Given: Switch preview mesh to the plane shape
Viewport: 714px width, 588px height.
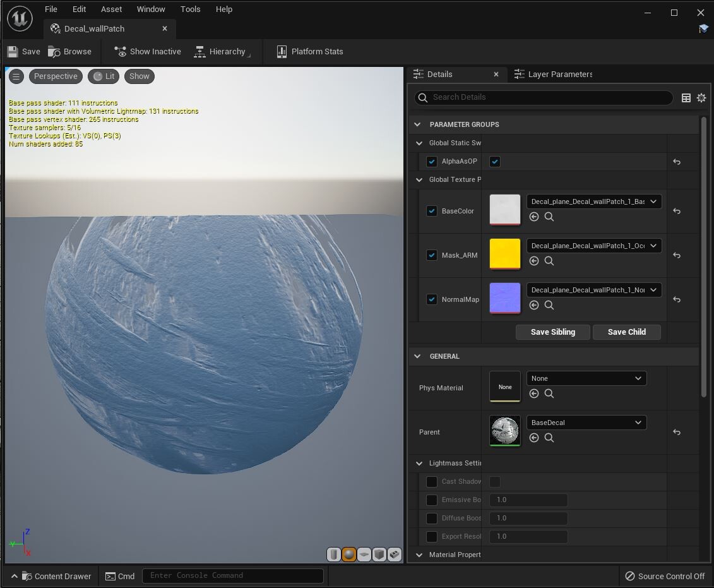Looking at the screenshot, I should pos(364,554).
